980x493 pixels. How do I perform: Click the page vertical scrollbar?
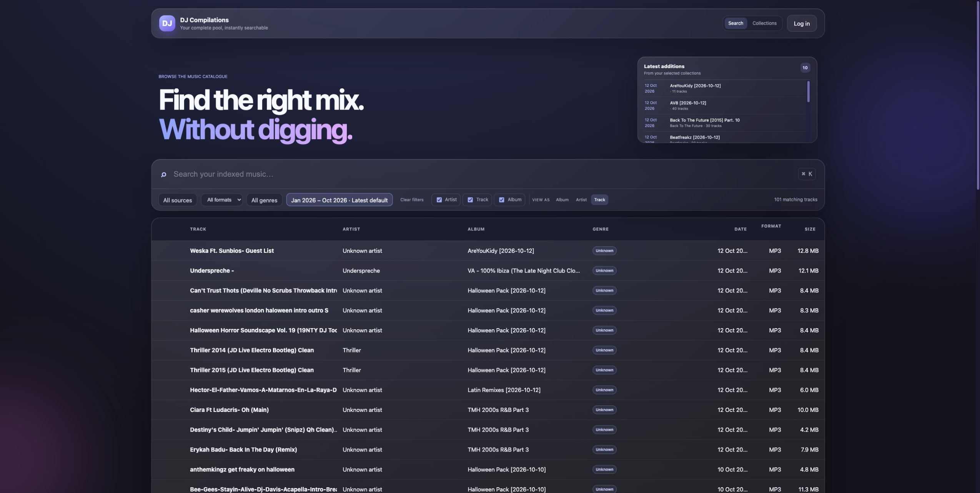pyautogui.click(x=978, y=95)
